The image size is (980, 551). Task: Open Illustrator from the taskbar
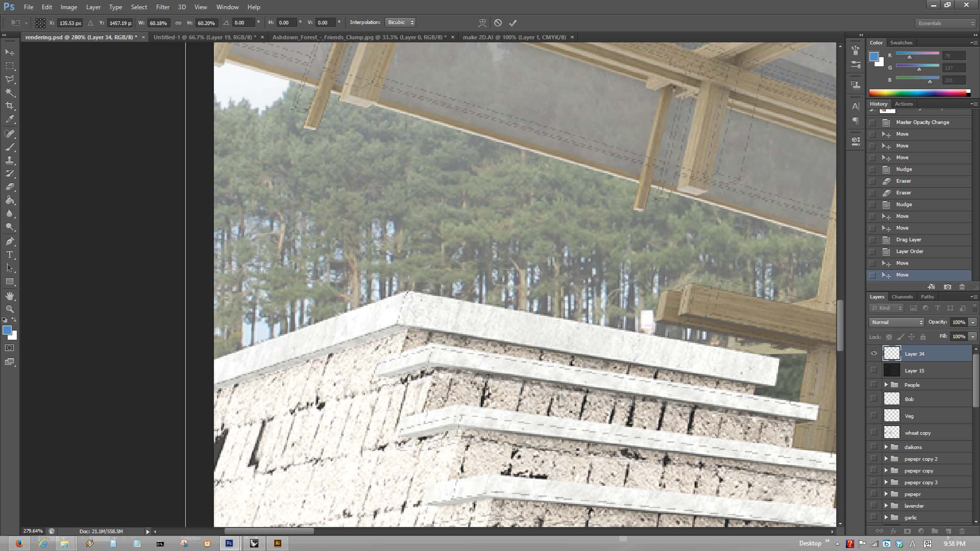(x=278, y=543)
